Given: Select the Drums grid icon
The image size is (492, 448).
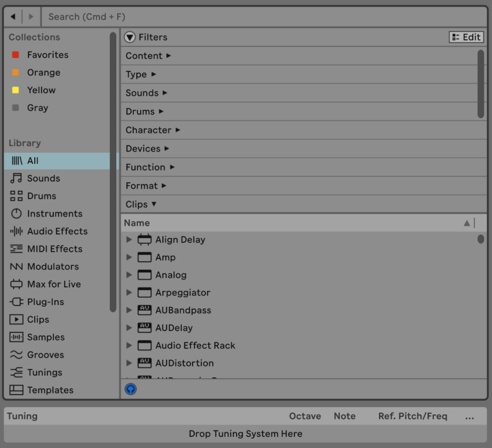Looking at the screenshot, I should coord(16,196).
